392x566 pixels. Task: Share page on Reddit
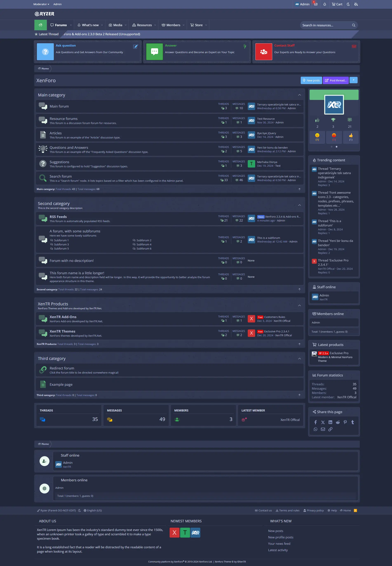tap(338, 422)
